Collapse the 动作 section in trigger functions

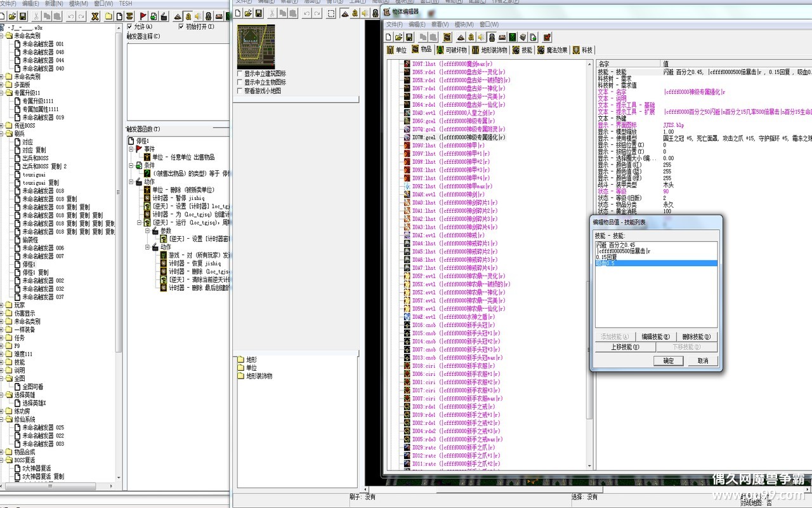tap(131, 182)
